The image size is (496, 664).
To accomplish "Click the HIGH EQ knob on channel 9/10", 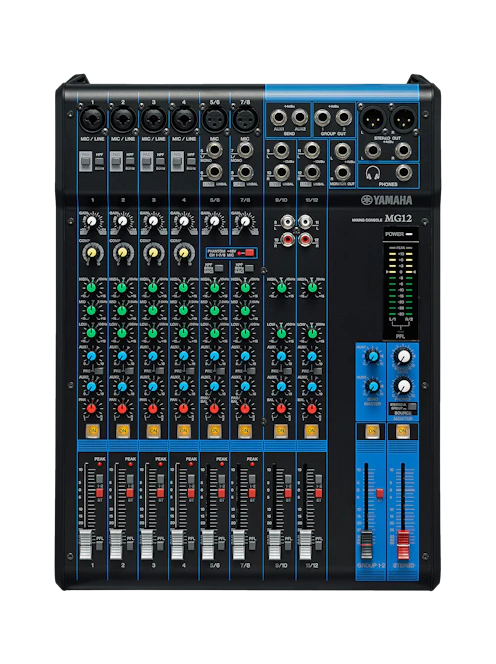I will (281, 288).
